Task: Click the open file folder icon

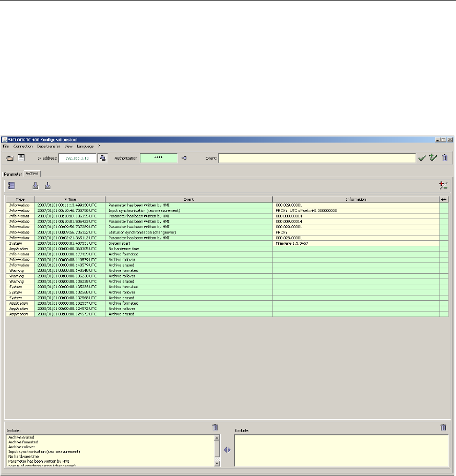Action: click(x=10, y=158)
